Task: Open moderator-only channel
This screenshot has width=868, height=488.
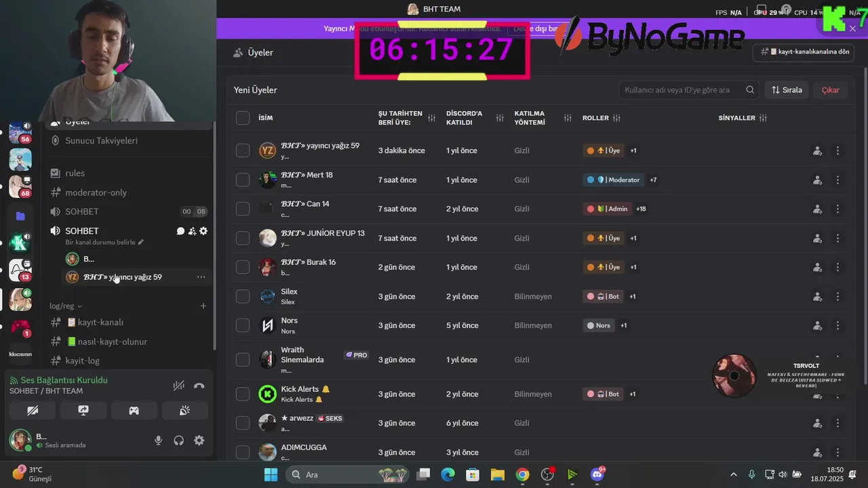Action: (129, 192)
